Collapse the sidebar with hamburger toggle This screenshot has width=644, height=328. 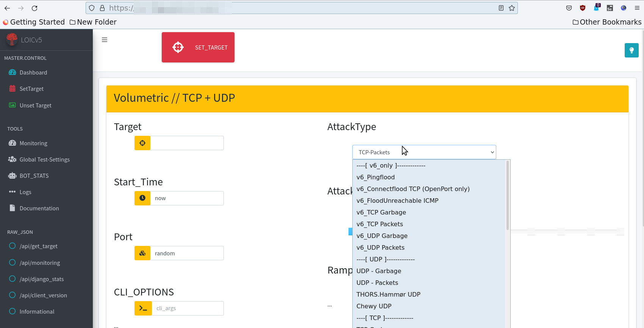105,40
